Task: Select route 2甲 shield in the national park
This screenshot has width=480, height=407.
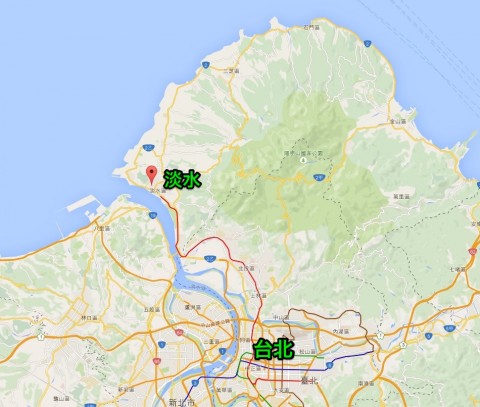Action: click(319, 177)
